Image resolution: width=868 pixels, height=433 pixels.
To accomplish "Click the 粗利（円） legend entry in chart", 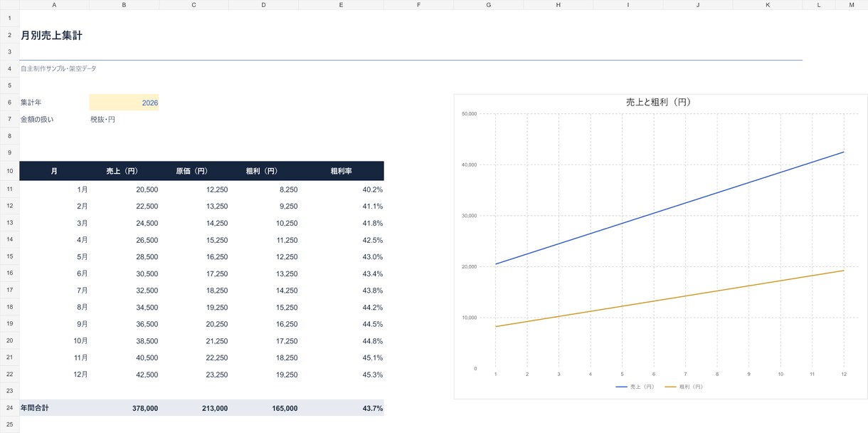I will click(684, 387).
